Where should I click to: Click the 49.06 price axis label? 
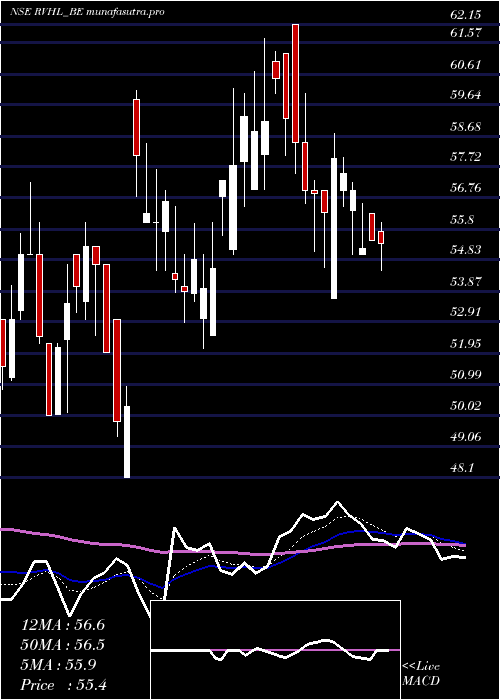466,436
